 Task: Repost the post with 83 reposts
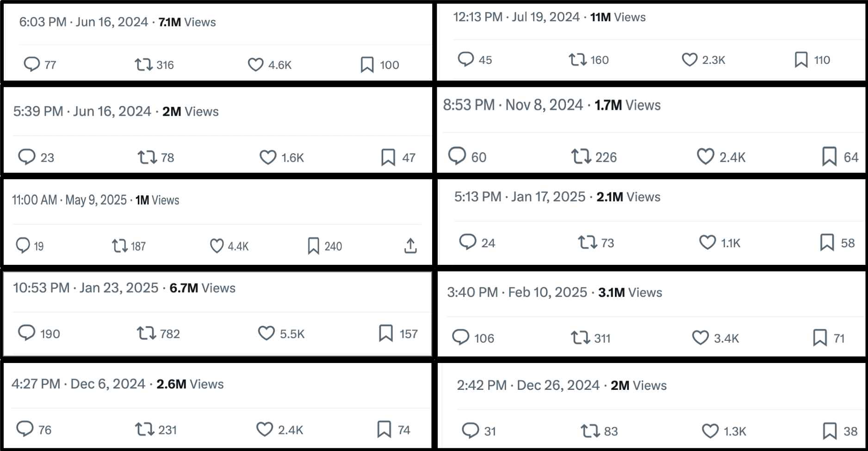coord(590,431)
